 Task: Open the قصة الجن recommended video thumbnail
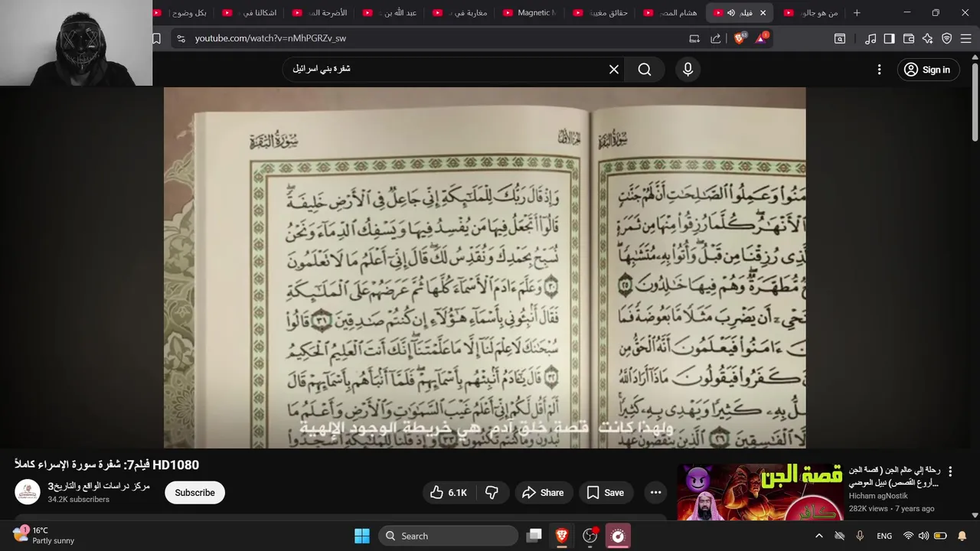click(759, 491)
